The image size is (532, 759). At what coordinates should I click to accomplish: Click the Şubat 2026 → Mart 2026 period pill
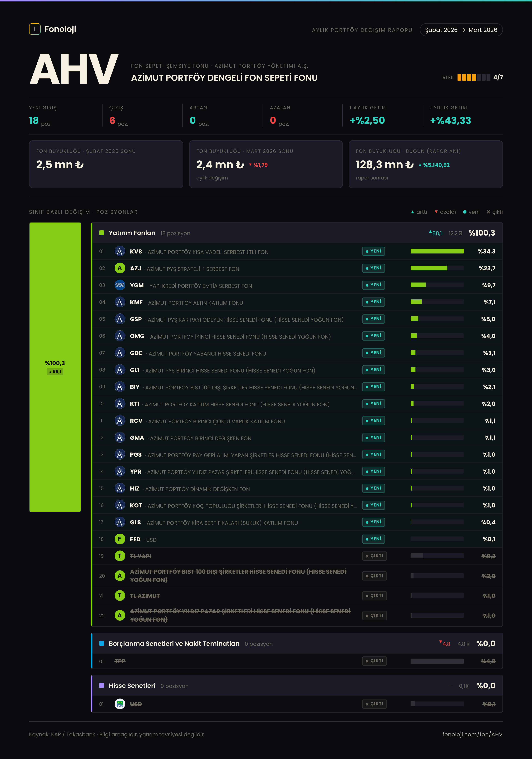point(461,30)
